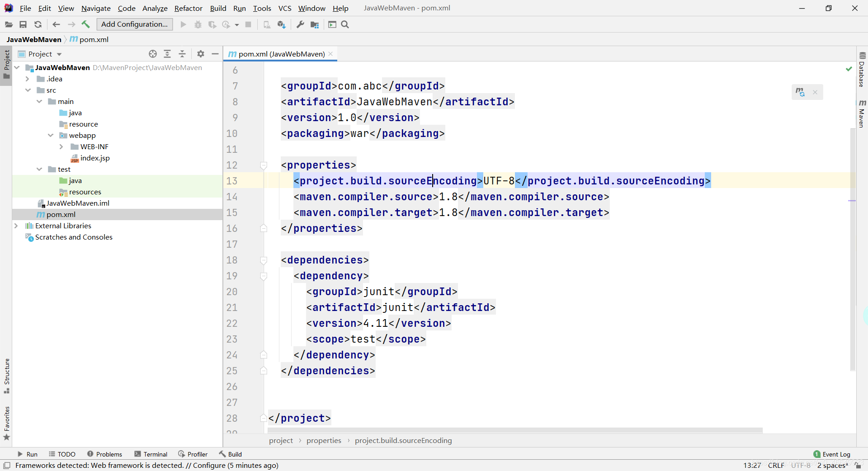Image resolution: width=868 pixels, height=471 pixels.
Task: Open the Problems tool window
Action: point(104,454)
